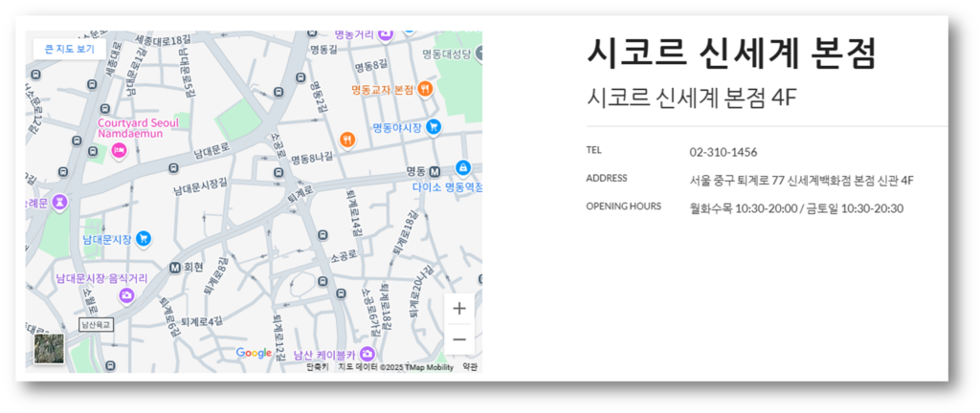Screen dimensions: 980x413
Task: Click the OPENING HOURS label
Action: click(x=623, y=206)
